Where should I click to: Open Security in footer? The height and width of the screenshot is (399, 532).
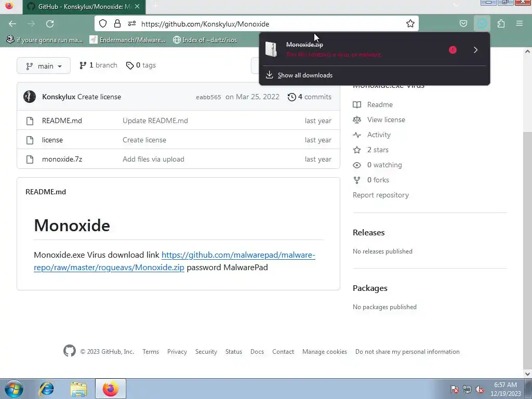coord(206,352)
